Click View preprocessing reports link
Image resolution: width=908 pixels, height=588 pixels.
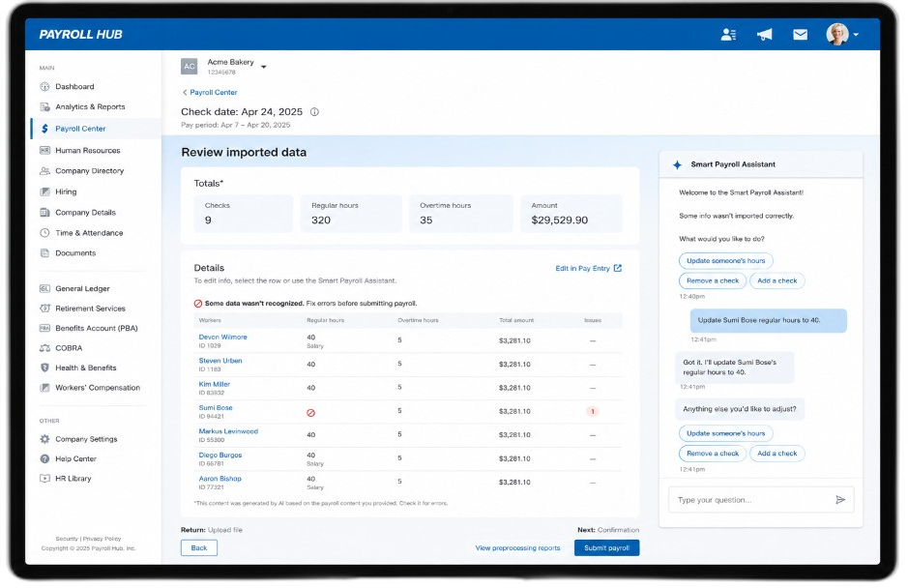point(517,548)
